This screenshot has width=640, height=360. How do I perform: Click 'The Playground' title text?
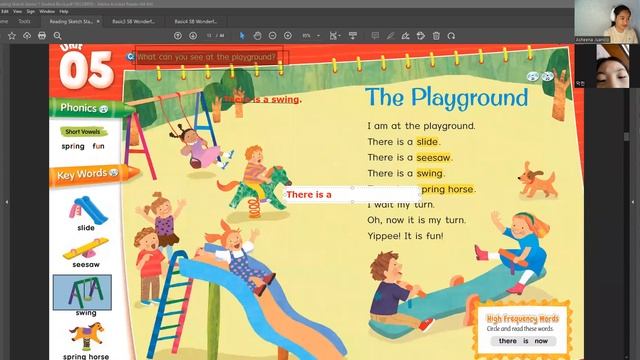click(447, 98)
